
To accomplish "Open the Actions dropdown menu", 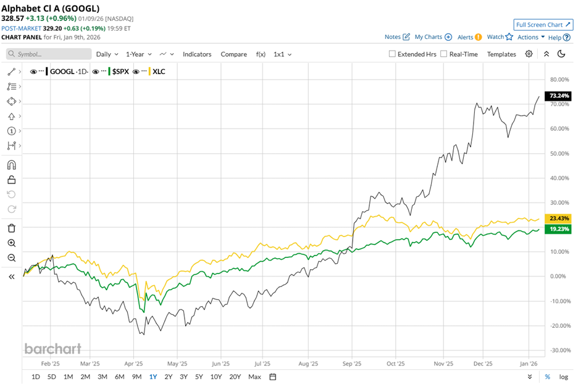I will [x=531, y=37].
